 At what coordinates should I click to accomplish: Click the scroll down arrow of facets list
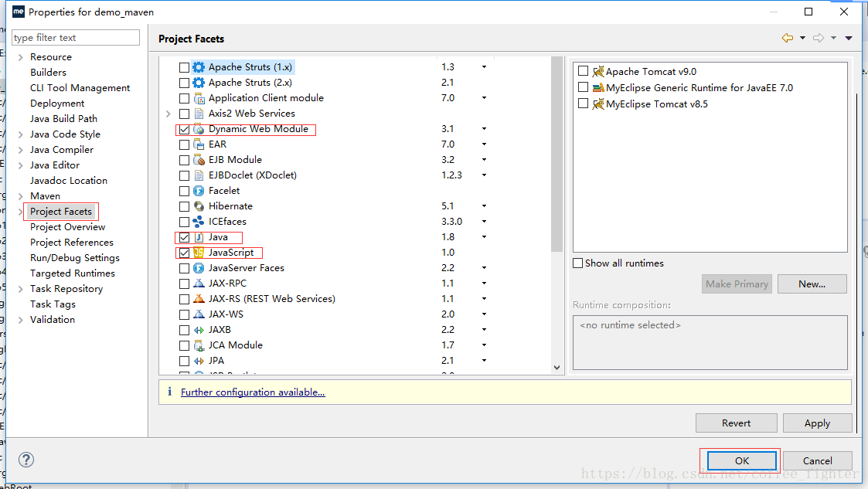click(557, 367)
